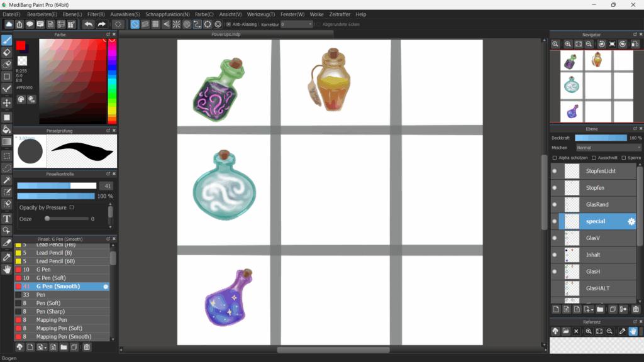
Task: Delete layer using trash icon in Ebene panel
Action: (x=636, y=309)
